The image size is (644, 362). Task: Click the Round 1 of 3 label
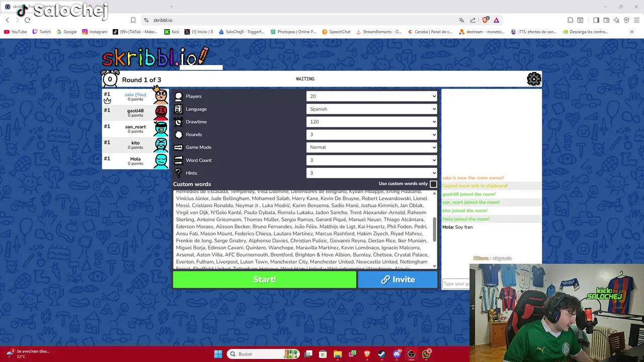(x=141, y=80)
